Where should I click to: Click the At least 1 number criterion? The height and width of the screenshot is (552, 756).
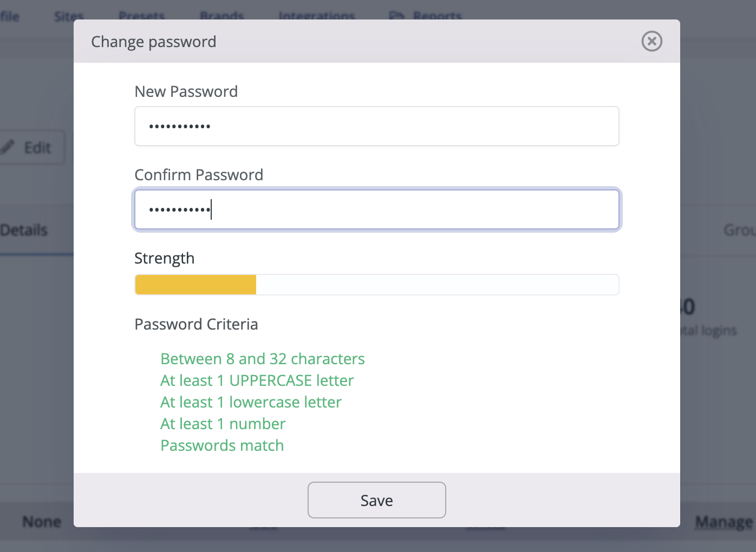pos(223,423)
